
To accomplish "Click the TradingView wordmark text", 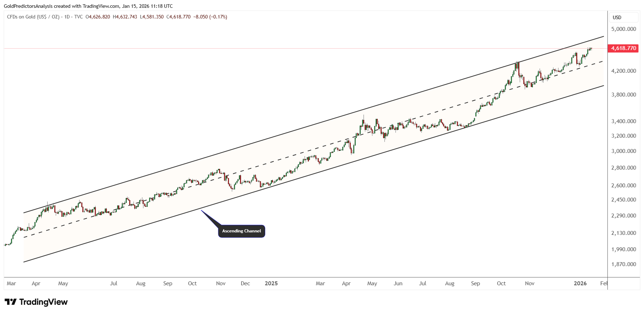I will (x=43, y=302).
